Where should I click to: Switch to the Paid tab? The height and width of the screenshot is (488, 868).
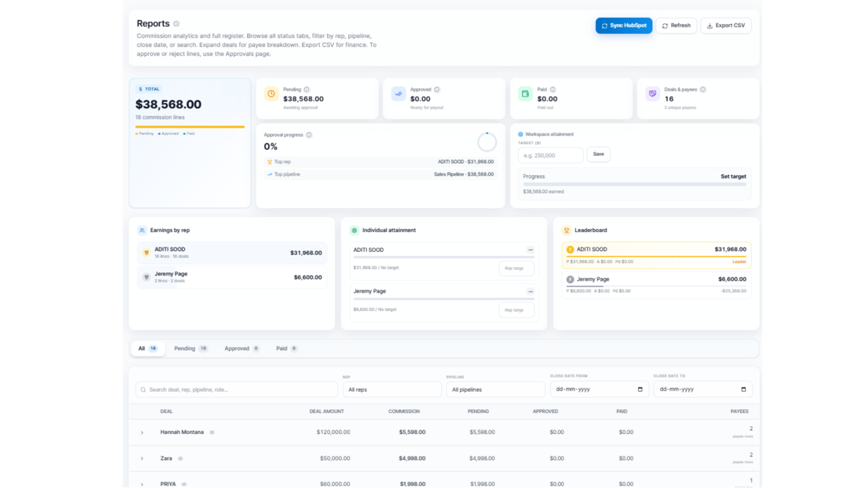(286, 348)
